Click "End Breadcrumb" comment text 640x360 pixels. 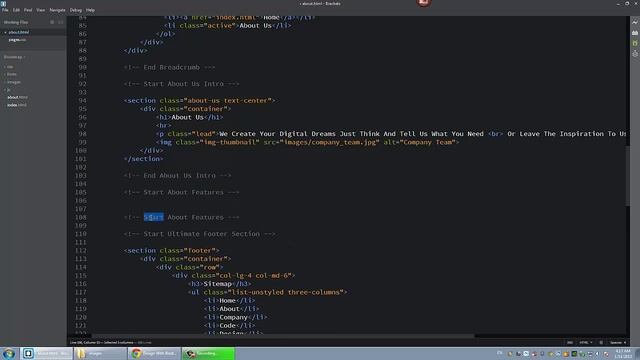(171, 67)
